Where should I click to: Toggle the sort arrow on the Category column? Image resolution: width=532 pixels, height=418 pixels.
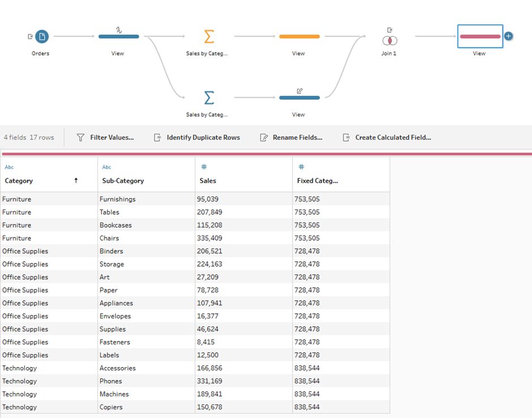(x=76, y=181)
